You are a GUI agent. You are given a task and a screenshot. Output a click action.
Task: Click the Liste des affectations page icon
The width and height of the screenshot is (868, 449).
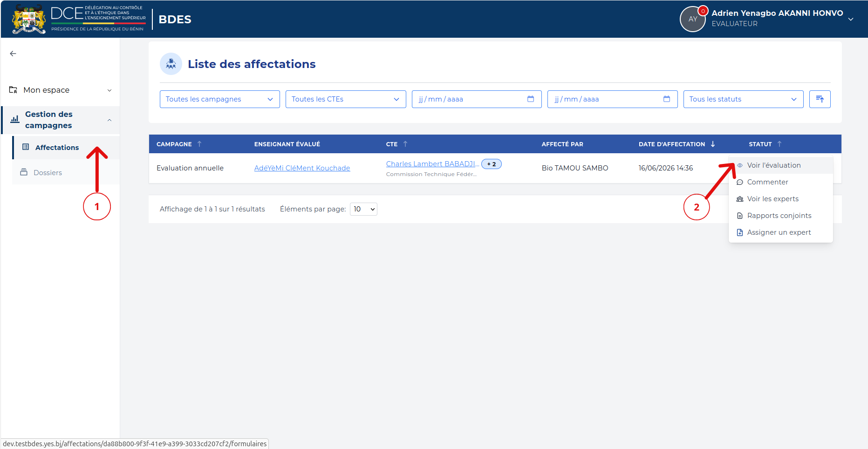pos(171,64)
